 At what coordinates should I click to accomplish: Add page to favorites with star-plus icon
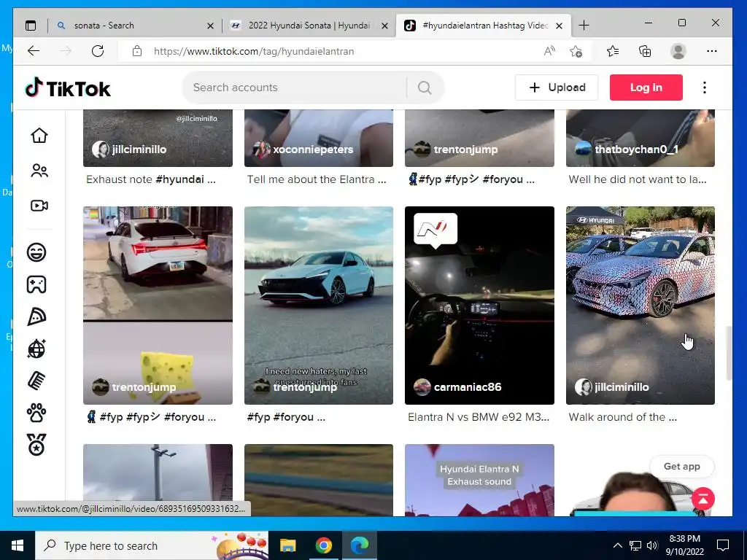pos(576,51)
